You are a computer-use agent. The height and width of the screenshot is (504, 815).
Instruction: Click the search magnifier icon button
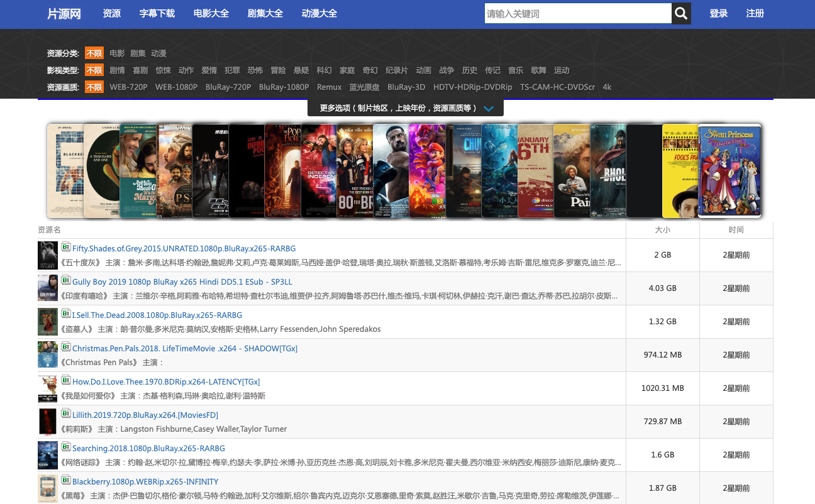(x=681, y=13)
